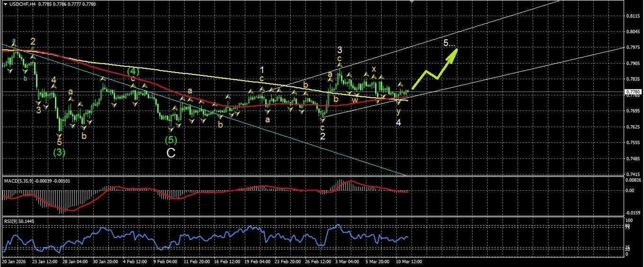Select the green (5) wave label
Image resolution: width=644 pixels, height=267 pixels.
171,140
